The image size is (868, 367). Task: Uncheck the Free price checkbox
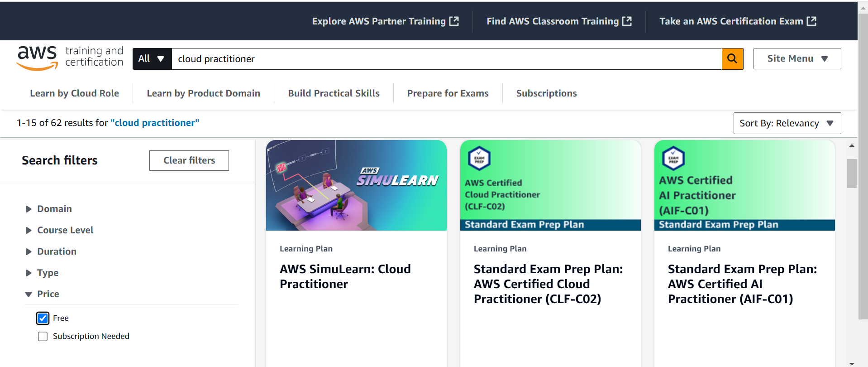(x=43, y=318)
